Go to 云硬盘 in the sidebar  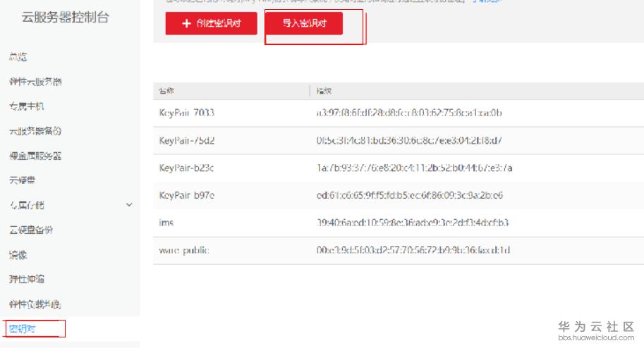[x=22, y=180]
